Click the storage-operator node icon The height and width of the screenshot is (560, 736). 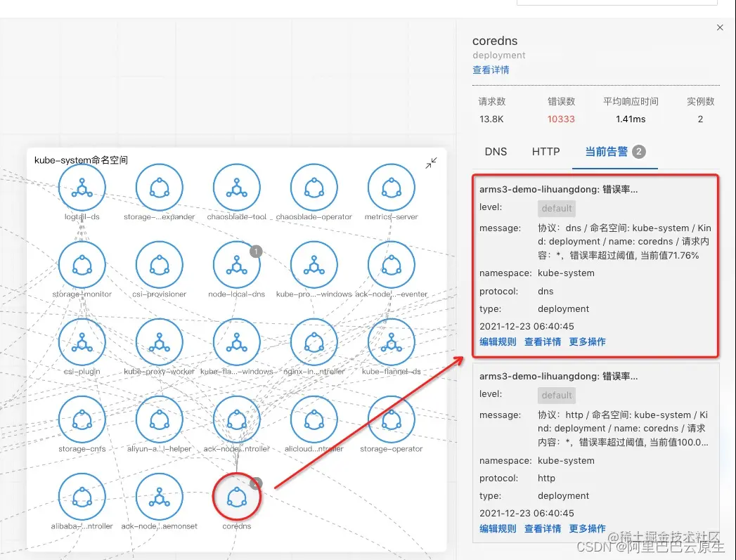tap(392, 419)
